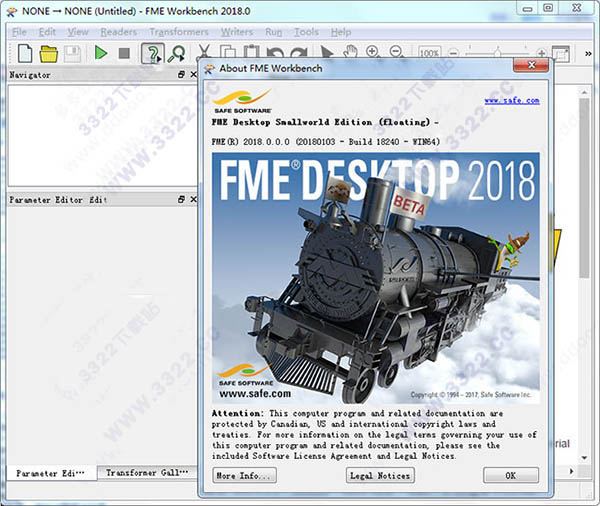600x506 pixels.
Task: Minimize the FME Workbench window
Action: click(528, 8)
